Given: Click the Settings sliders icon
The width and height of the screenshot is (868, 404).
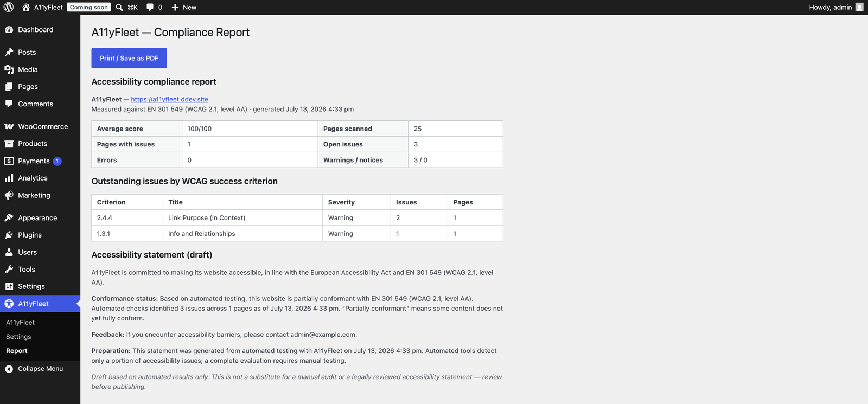Looking at the screenshot, I should tap(9, 286).
